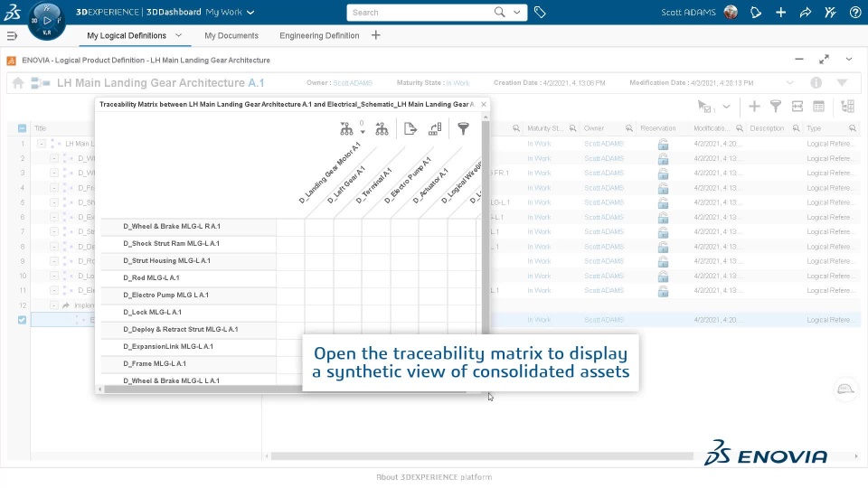Click the Share arrow icon
868x488 pixels.
pyautogui.click(x=806, y=12)
